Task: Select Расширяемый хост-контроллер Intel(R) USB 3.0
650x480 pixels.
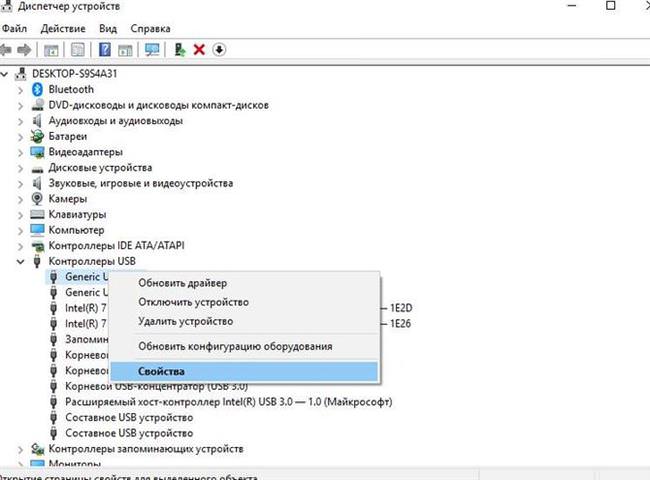Action: [x=228, y=402]
